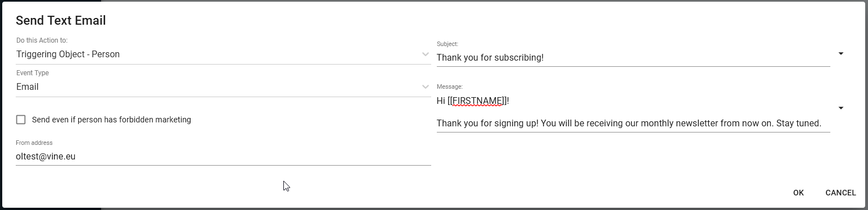Click the 'Hi [[FIRSTNAME]]!' line in Message
Image resolution: width=868 pixels, height=210 pixels.
[473, 101]
